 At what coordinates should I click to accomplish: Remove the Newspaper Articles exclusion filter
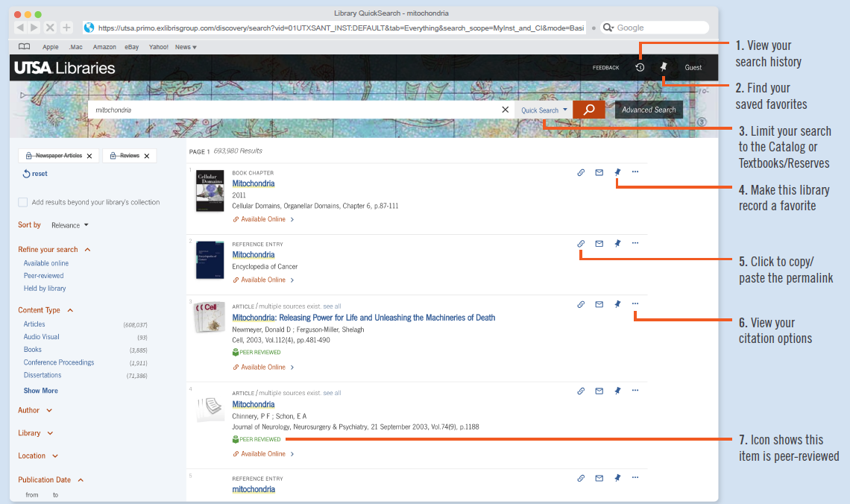point(89,156)
